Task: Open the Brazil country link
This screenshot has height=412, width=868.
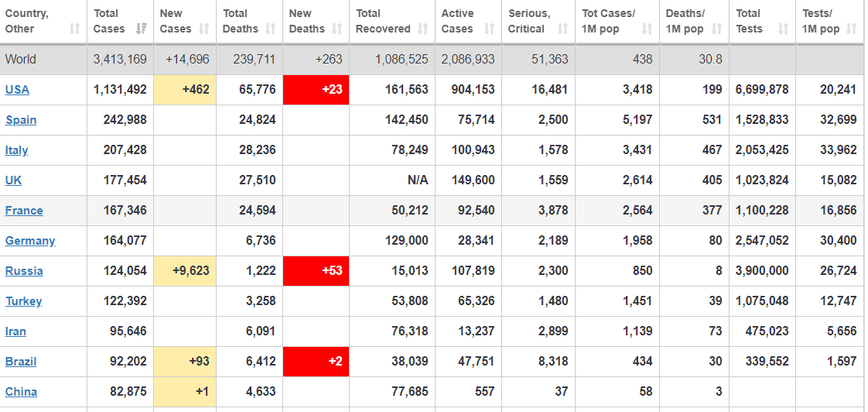Action: [21, 362]
